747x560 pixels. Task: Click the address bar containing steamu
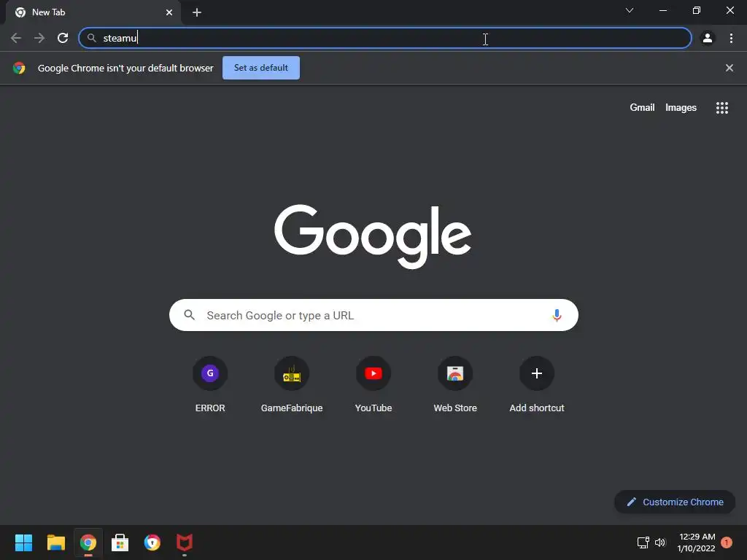(385, 38)
